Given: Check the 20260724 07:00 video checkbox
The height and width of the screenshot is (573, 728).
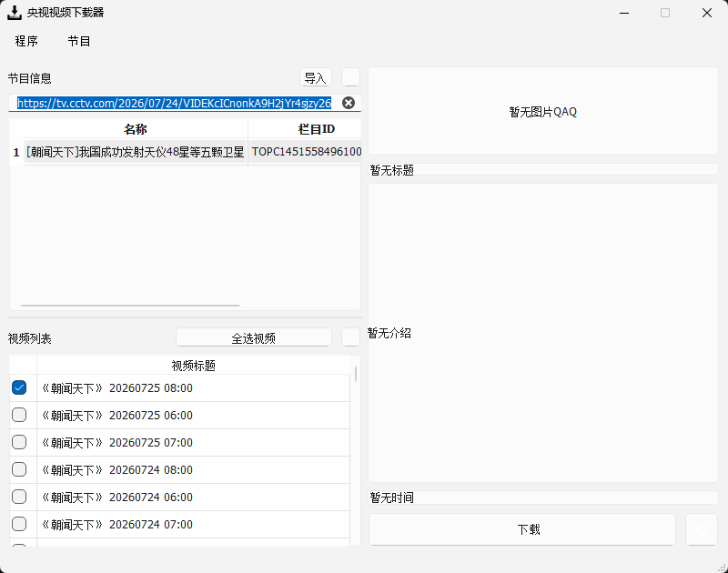Looking at the screenshot, I should click(19, 524).
